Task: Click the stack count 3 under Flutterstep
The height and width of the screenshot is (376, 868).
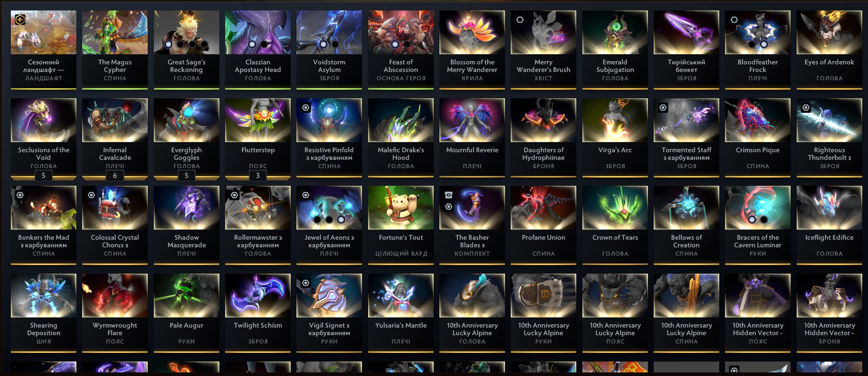Action: (x=258, y=176)
